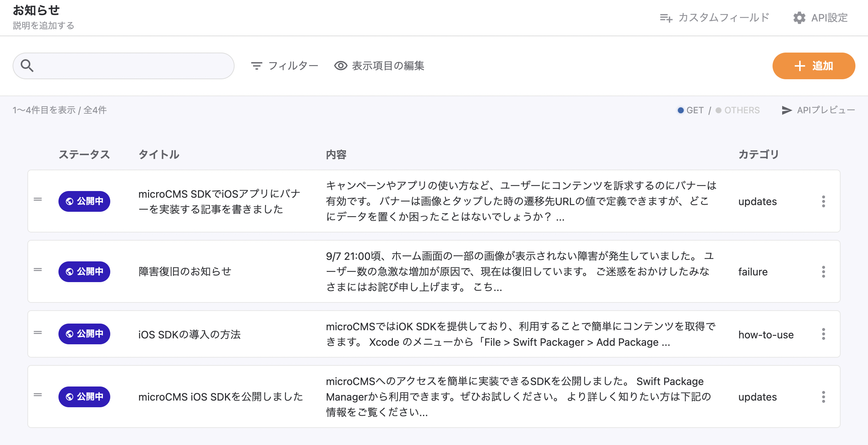Click 公開中 status badge of last row
Screen dimensions: 868x445
[84, 397]
